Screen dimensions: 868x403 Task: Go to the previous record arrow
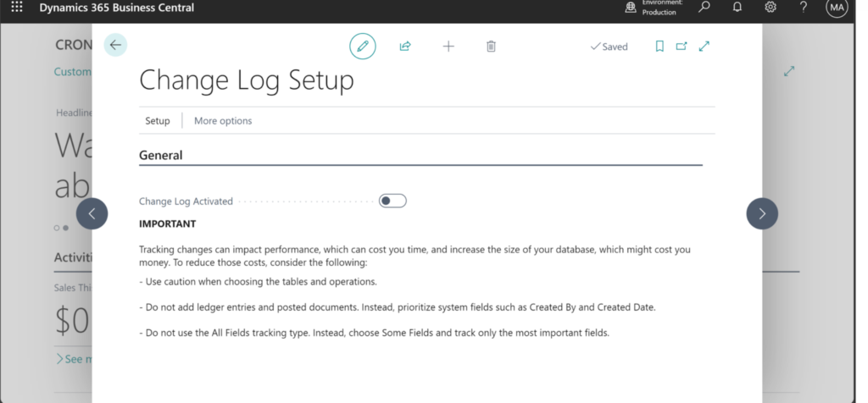[92, 213]
